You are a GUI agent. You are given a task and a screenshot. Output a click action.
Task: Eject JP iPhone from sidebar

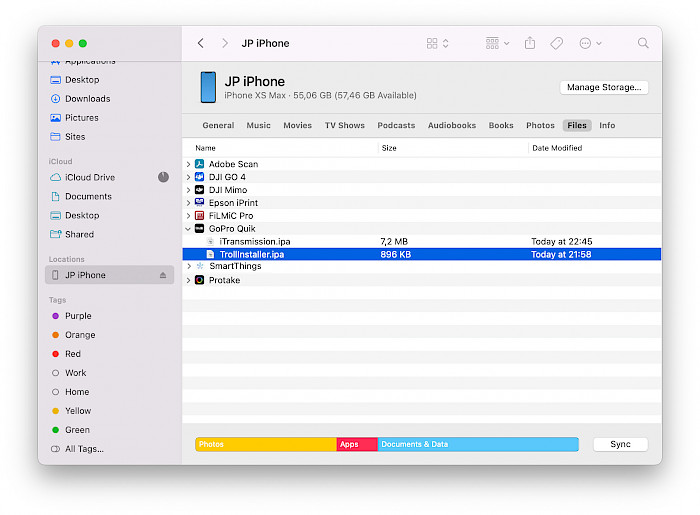tap(163, 275)
